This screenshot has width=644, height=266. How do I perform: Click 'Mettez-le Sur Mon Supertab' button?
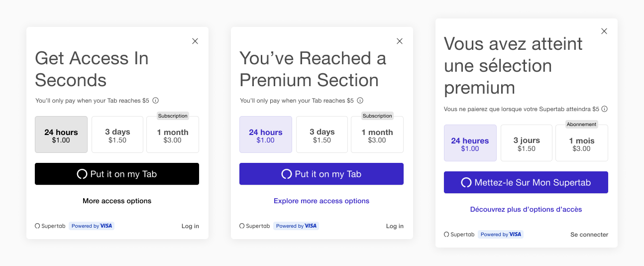point(526,182)
